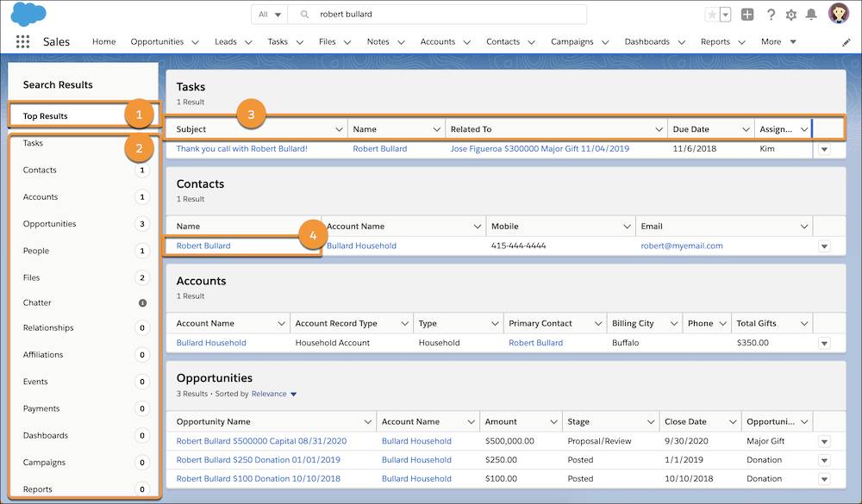
Task: Click the Chatter info icon in sidebar
Action: pyautogui.click(x=142, y=303)
